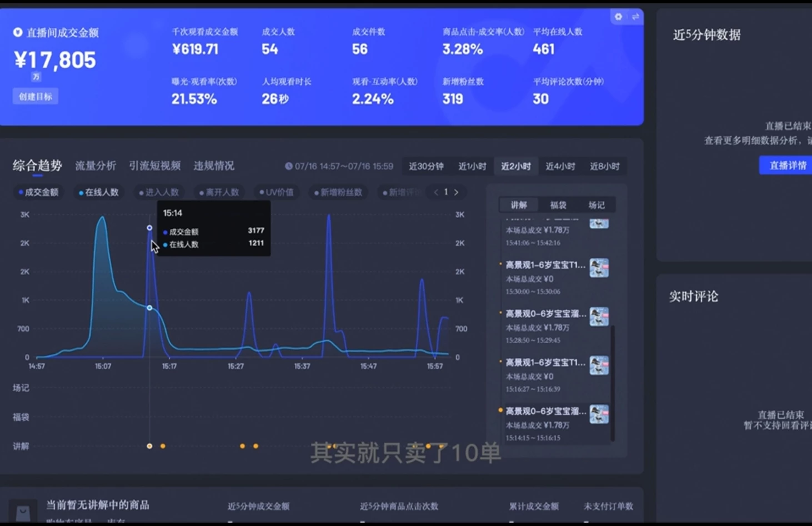Toggle the UV价值 series legend
The height and width of the screenshot is (526, 812).
[x=276, y=192]
